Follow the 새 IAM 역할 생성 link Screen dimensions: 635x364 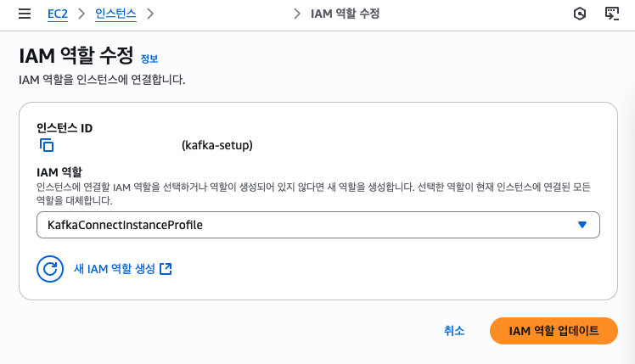pos(115,269)
